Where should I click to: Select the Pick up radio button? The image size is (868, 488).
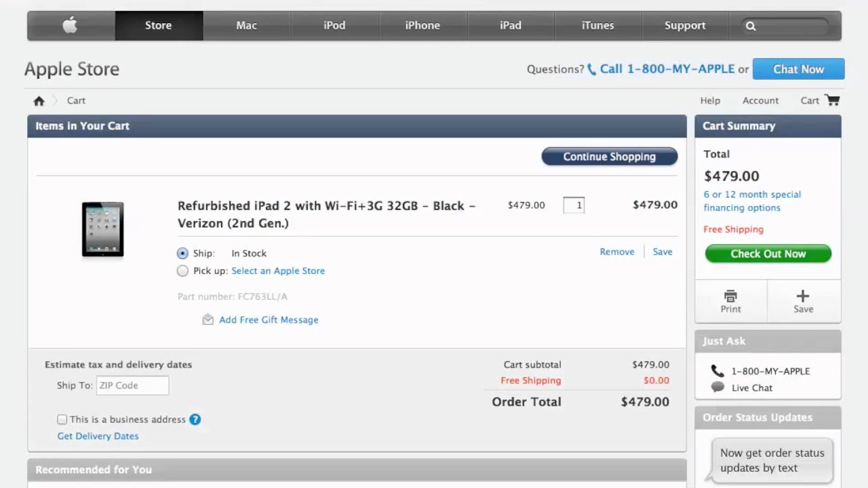pos(182,271)
